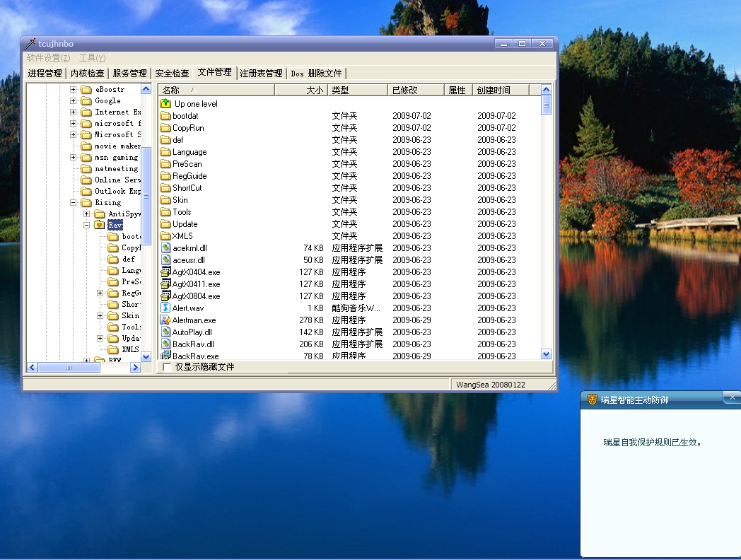Click the file list scroll-down arrow
Screen dimensions: 741x560
546,354
